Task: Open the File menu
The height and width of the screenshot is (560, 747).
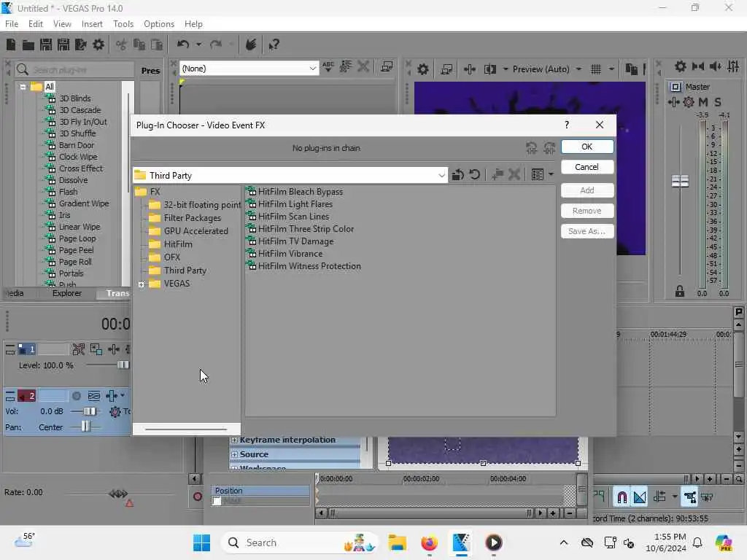Action: 12,24
